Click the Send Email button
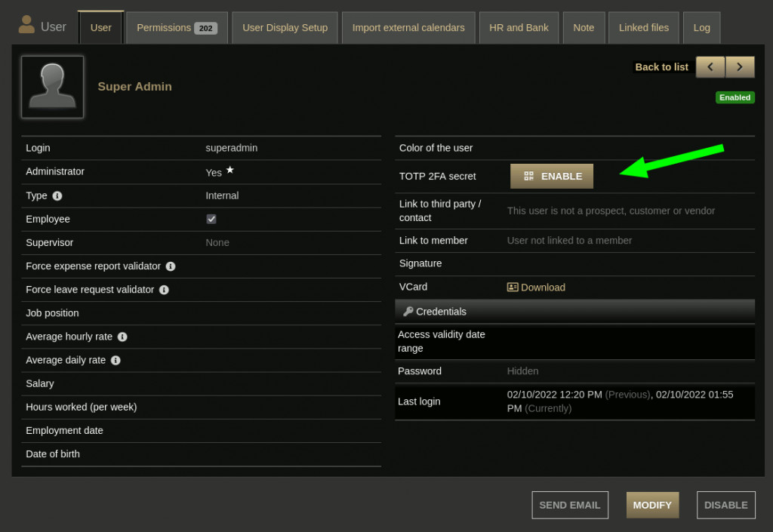Image resolution: width=773 pixels, height=532 pixels. point(570,505)
